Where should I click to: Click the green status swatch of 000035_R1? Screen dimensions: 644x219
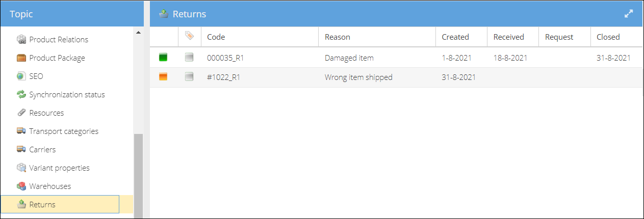[x=163, y=58]
